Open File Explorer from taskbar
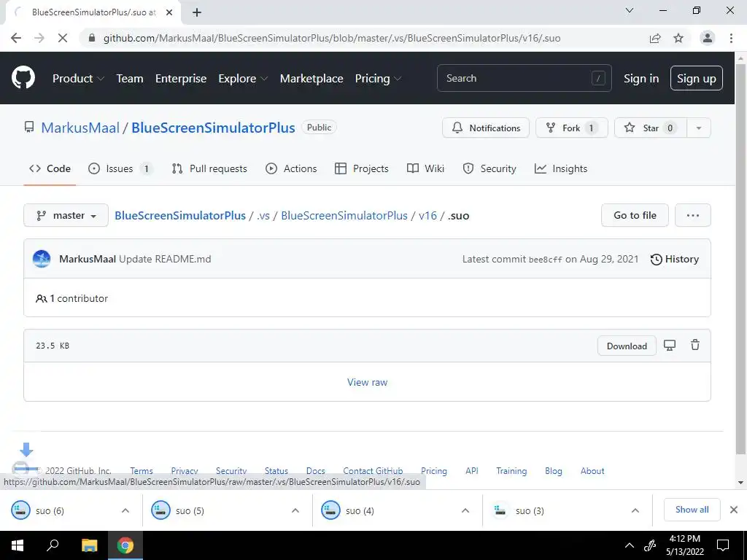The width and height of the screenshot is (747, 560). [x=89, y=545]
